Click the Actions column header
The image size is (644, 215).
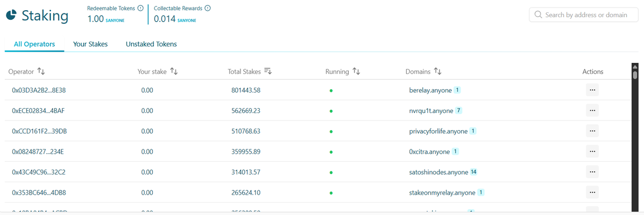pyautogui.click(x=592, y=71)
